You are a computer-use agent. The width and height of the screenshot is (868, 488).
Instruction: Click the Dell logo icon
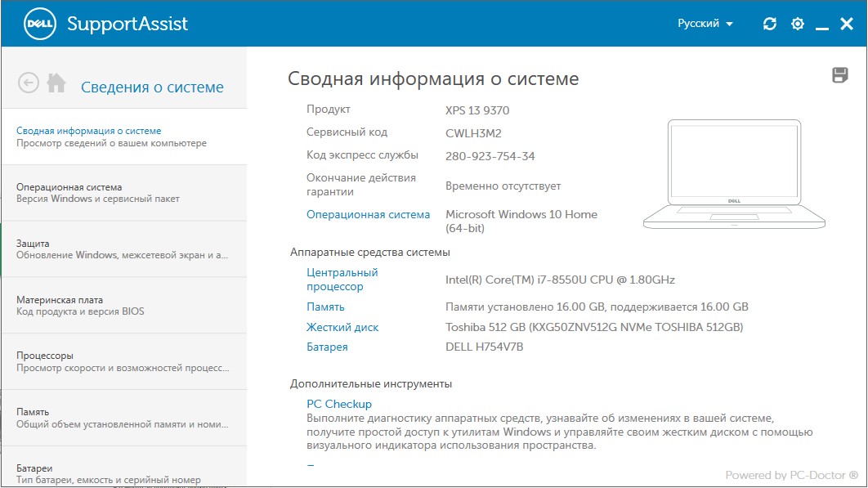point(40,23)
